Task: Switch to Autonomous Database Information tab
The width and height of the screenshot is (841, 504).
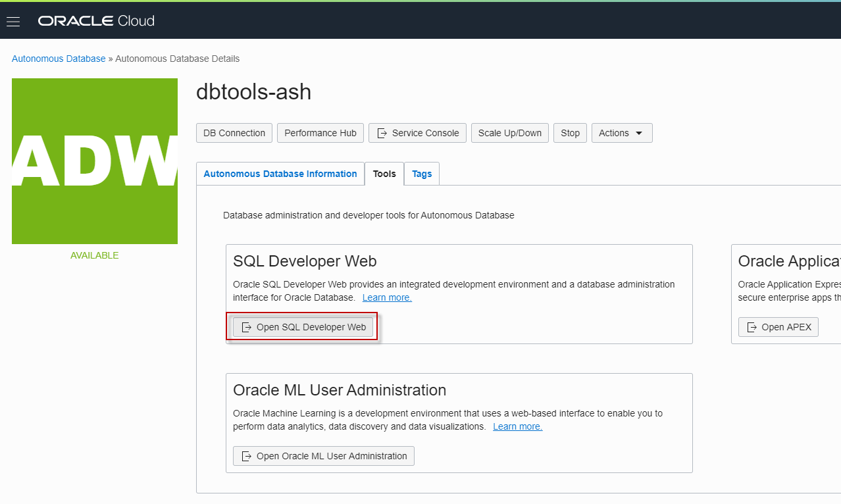Action: coord(280,174)
